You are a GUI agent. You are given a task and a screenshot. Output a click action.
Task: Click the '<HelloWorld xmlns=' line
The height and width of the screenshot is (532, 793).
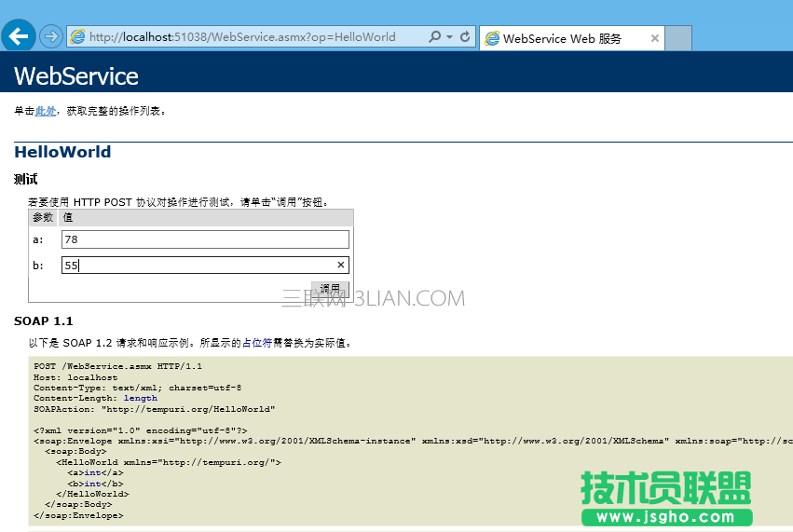coord(169,462)
